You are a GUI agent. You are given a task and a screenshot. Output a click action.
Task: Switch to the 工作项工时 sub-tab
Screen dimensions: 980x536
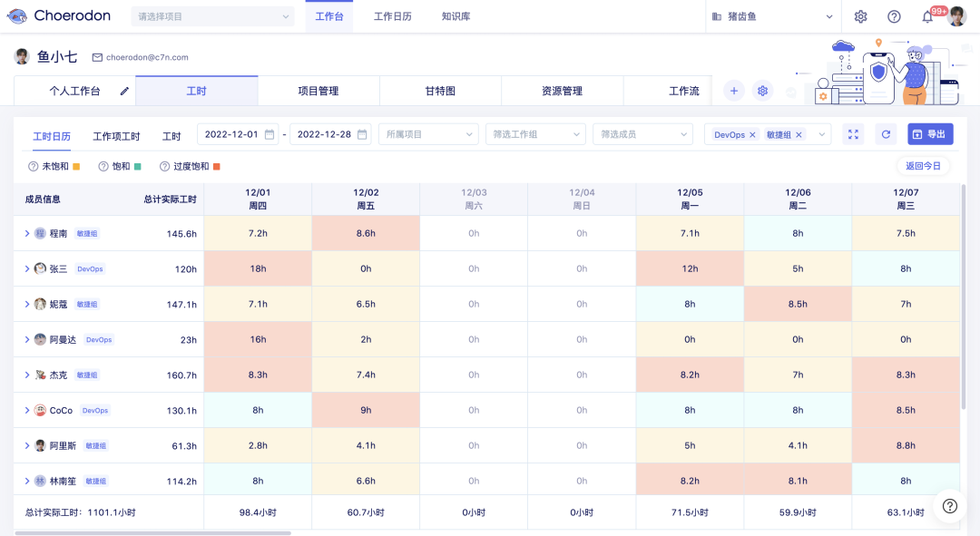(116, 136)
